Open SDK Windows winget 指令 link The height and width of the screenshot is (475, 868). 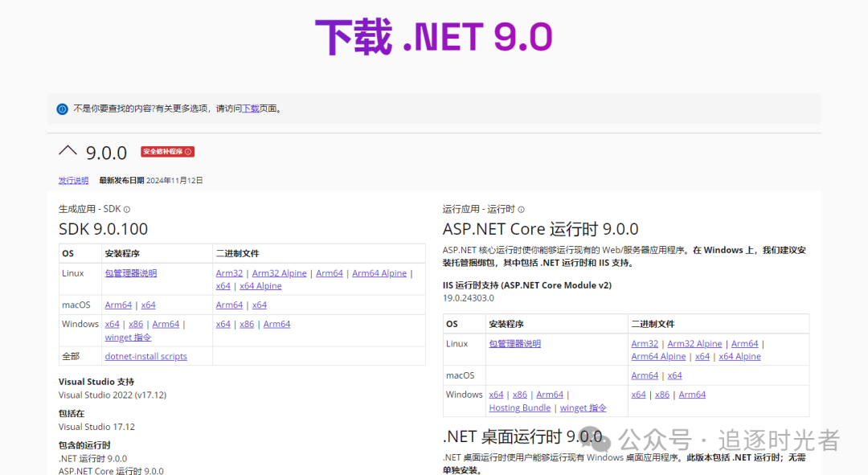[x=128, y=337]
